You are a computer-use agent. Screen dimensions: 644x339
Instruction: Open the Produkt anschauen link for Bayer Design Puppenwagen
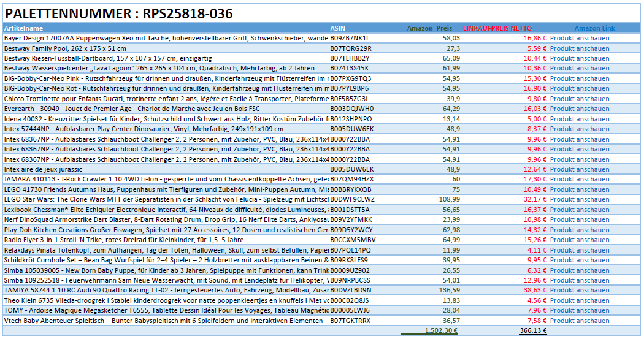coord(579,38)
